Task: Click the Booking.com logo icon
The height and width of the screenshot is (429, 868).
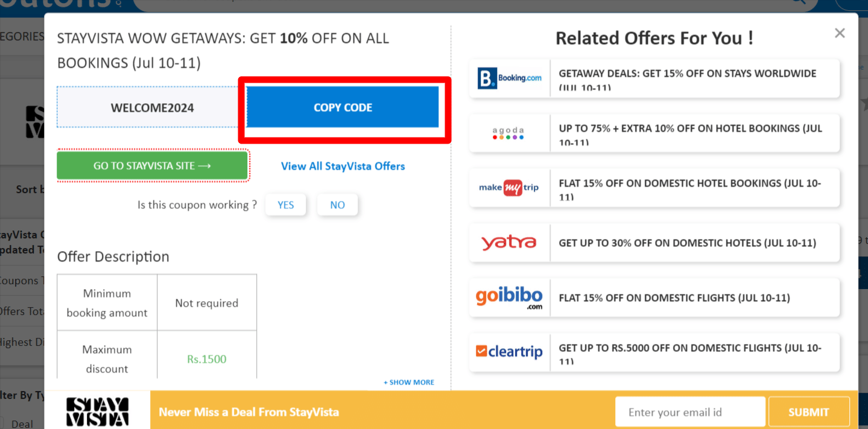Action: 510,78
